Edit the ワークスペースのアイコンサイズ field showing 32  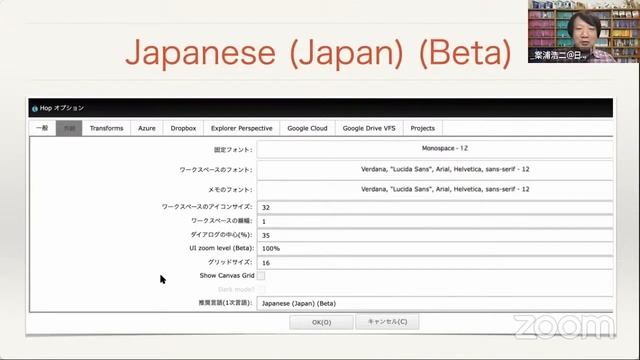(x=435, y=207)
